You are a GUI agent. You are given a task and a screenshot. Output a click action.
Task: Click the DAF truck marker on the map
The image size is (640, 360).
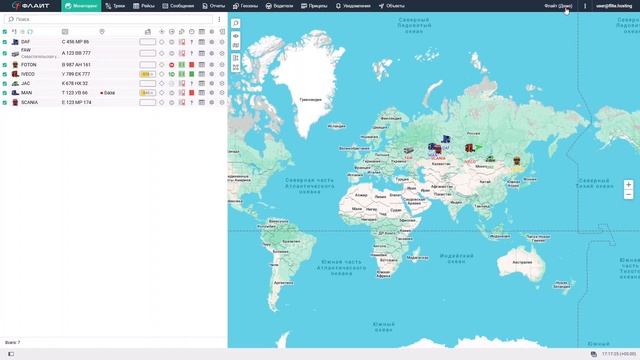446,140
